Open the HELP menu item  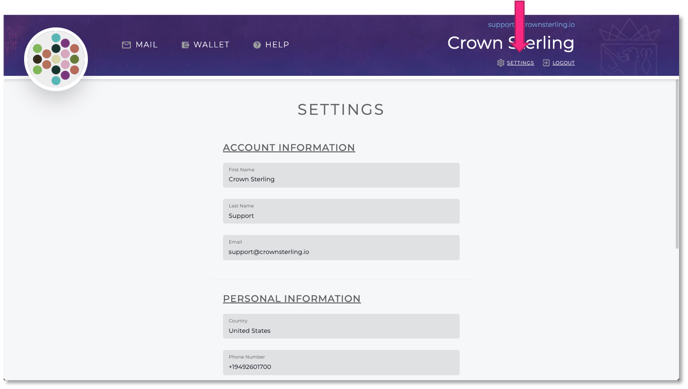[x=277, y=45]
